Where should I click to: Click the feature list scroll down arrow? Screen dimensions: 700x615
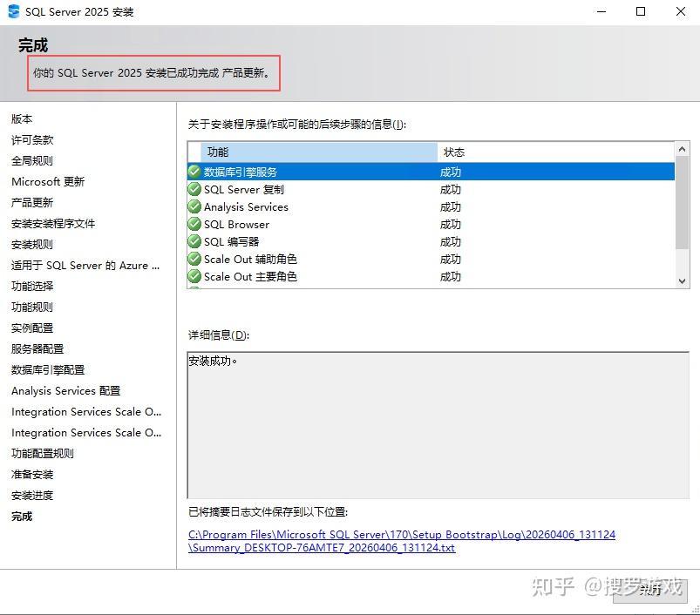(x=682, y=281)
